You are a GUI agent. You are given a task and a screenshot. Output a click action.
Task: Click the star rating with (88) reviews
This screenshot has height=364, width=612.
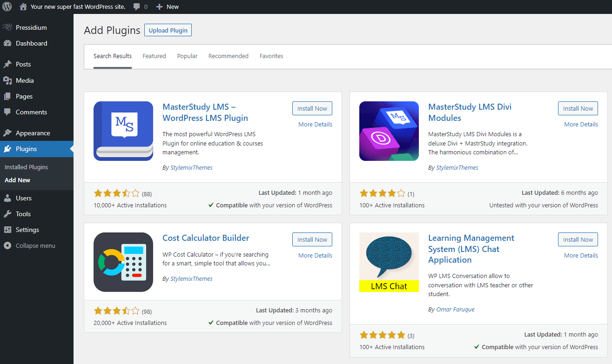(x=117, y=193)
